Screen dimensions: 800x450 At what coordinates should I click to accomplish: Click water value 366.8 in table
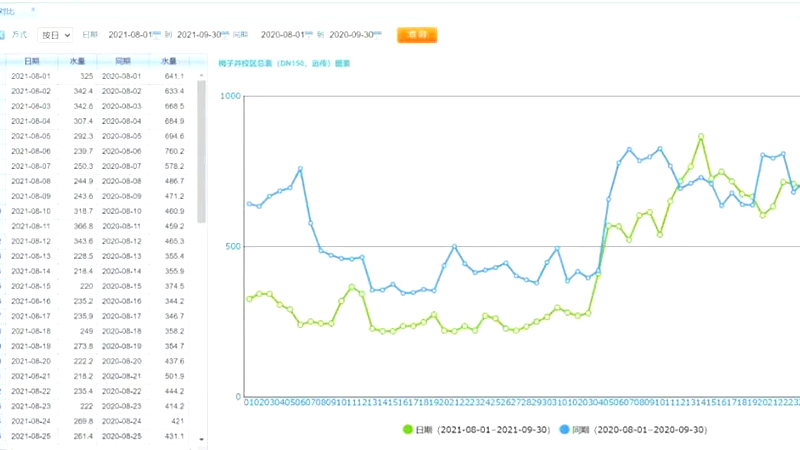tap(83, 226)
